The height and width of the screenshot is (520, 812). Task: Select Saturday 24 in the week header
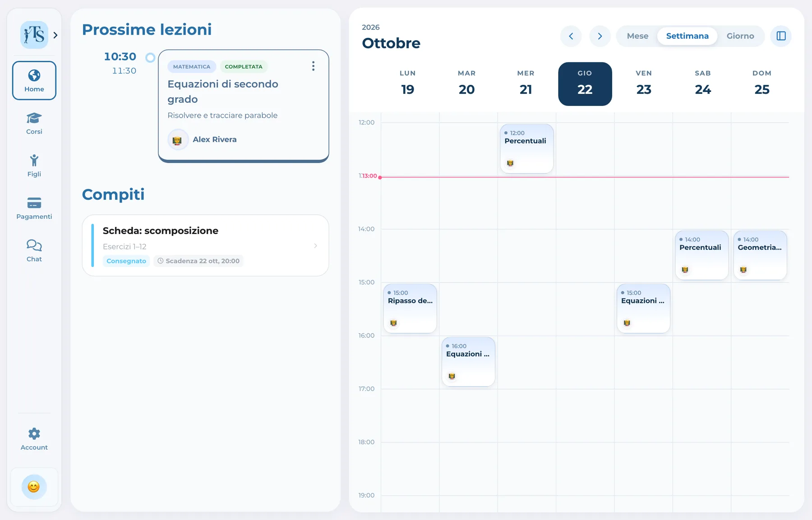(703, 84)
